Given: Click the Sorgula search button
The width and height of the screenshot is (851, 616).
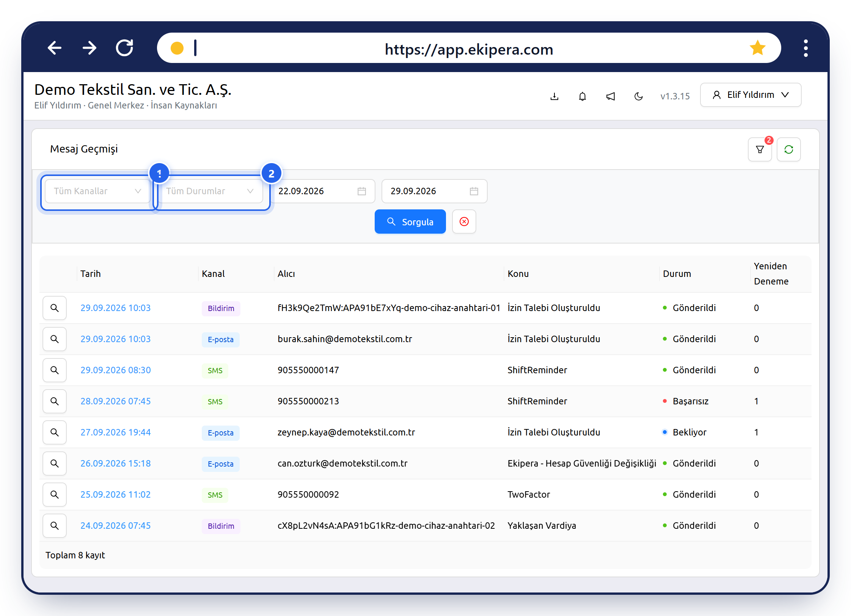Looking at the screenshot, I should click(x=410, y=222).
